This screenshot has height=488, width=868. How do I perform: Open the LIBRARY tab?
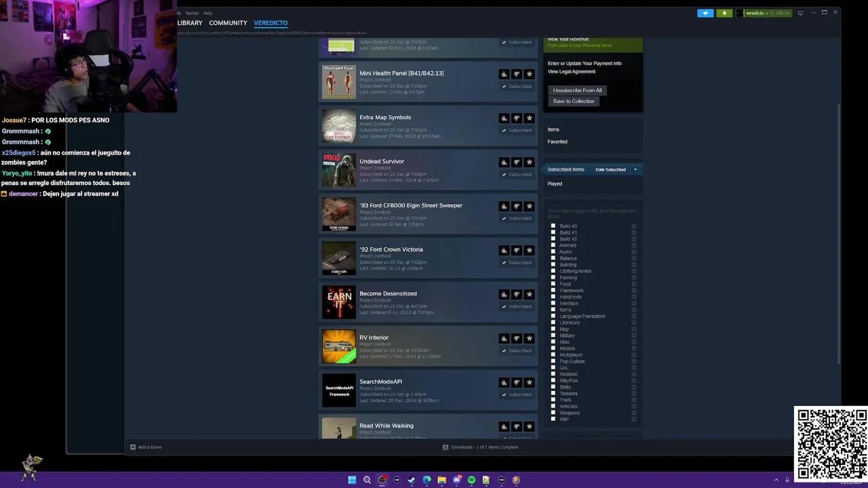tap(190, 23)
